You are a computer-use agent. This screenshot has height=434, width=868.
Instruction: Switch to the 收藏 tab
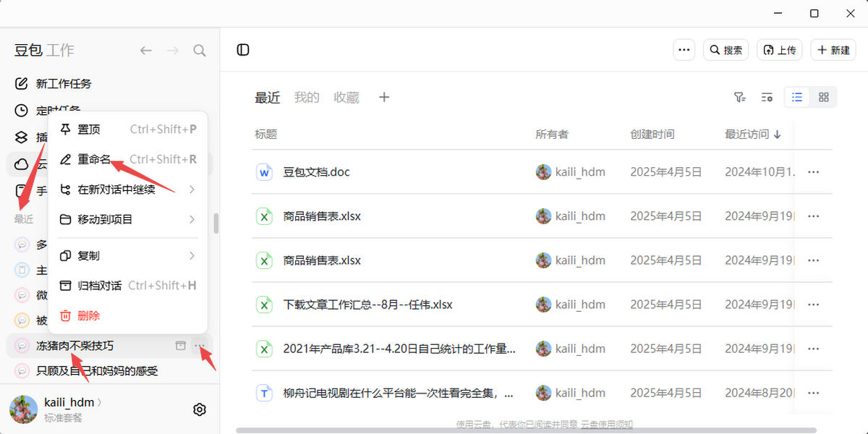tap(346, 98)
